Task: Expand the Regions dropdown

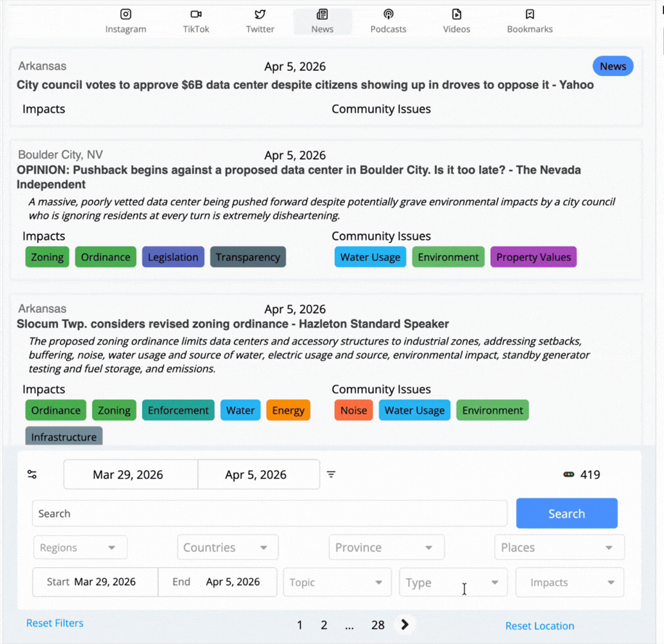Action: pos(80,548)
